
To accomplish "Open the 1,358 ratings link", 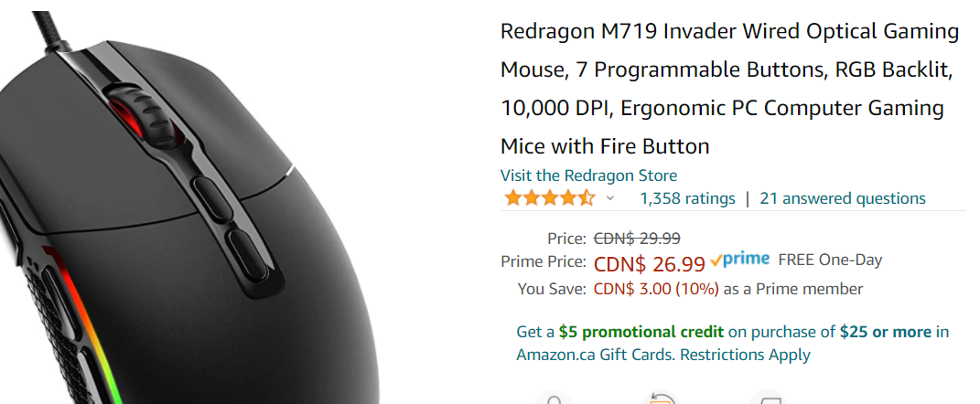I will tap(687, 198).
